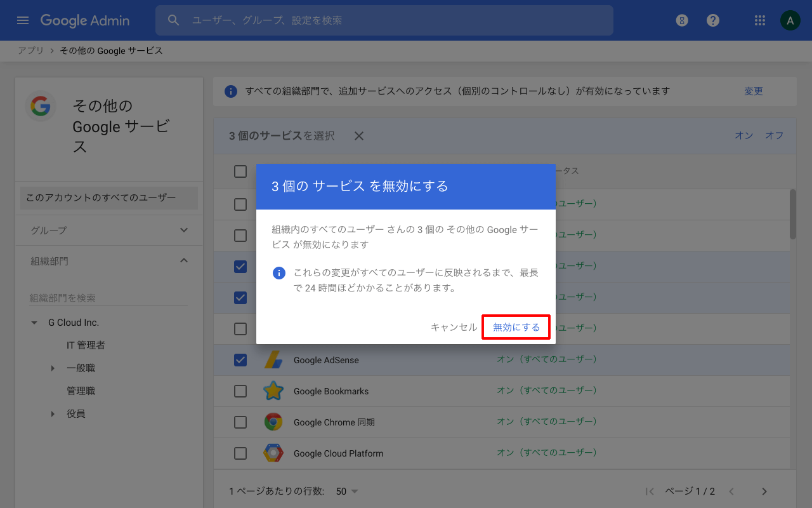The height and width of the screenshot is (508, 812).
Task: Expand the 一般職 tree node
Action: pyautogui.click(x=53, y=368)
